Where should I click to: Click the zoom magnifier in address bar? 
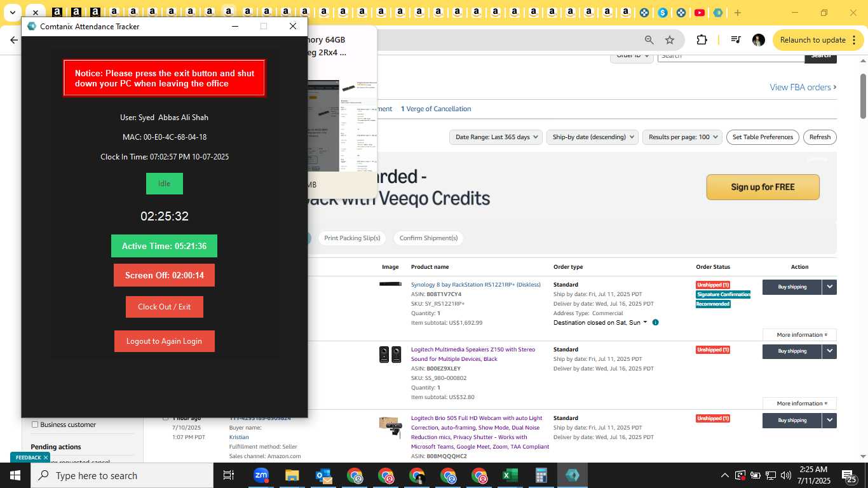(649, 40)
